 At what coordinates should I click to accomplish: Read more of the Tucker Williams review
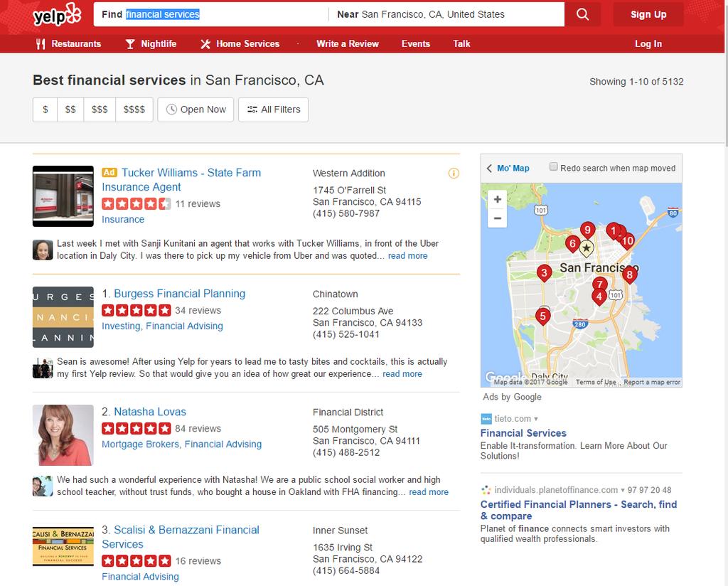click(x=407, y=256)
